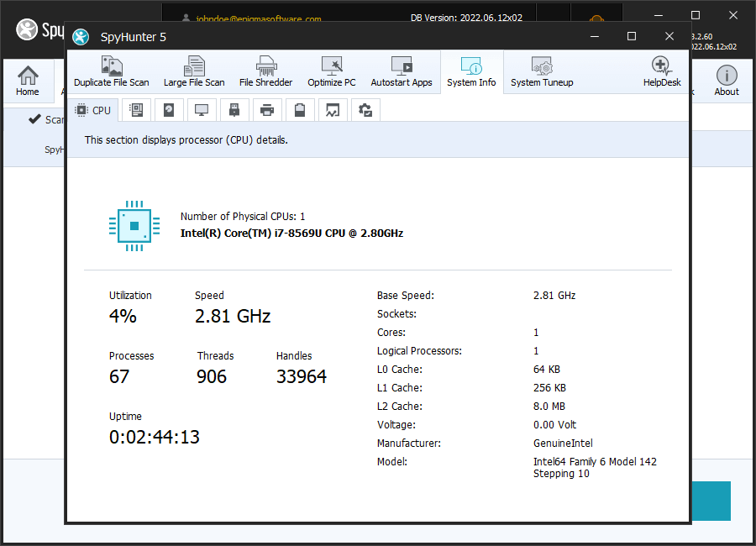Open the Autostart Apps manager
The image size is (756, 546).
pos(401,71)
